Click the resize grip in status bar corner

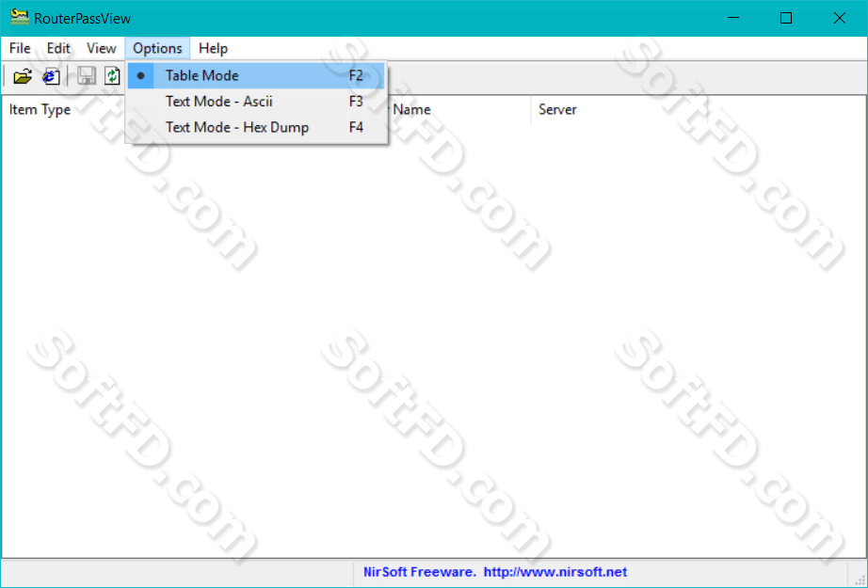[860, 579]
